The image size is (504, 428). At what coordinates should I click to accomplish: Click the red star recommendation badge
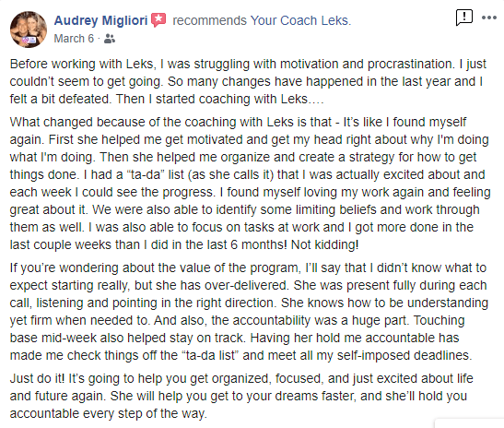158,20
